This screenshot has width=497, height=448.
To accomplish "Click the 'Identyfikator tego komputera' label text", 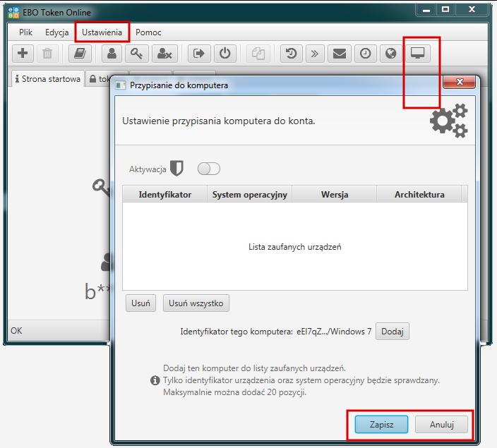I will coord(236,332).
